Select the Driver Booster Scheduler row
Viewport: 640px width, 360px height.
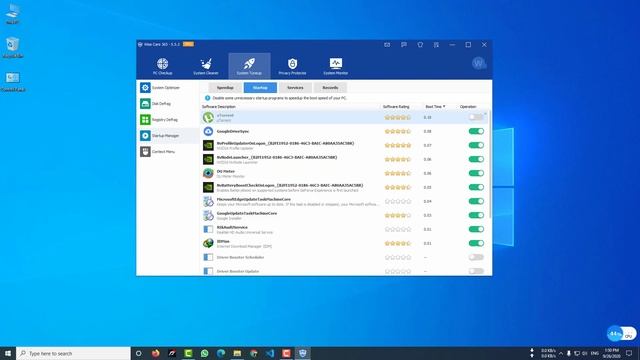click(x=344, y=257)
